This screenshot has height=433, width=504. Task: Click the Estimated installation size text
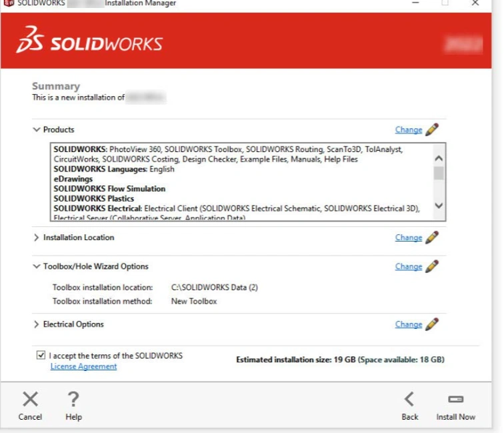point(341,360)
